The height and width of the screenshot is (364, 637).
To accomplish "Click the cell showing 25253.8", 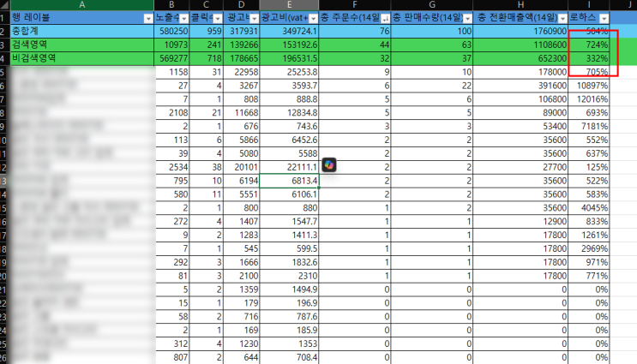I will point(289,72).
